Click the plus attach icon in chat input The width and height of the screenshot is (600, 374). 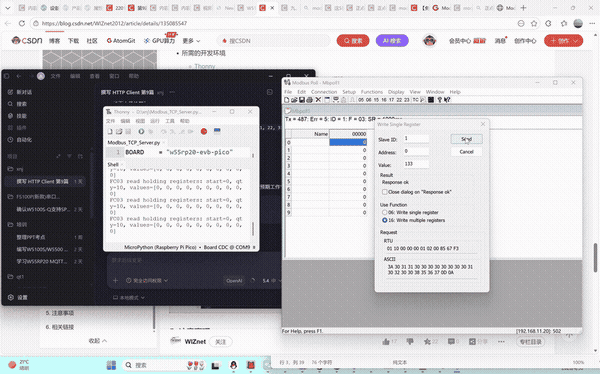coord(116,281)
